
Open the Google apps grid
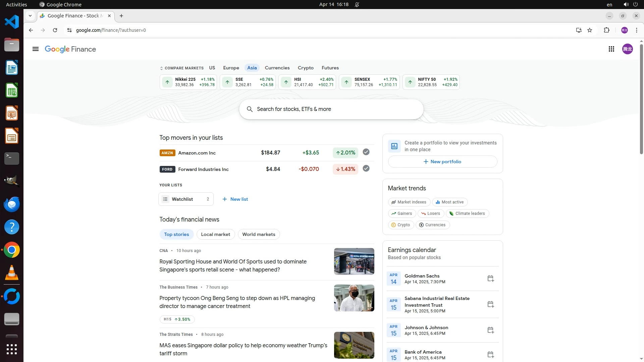coord(611,49)
